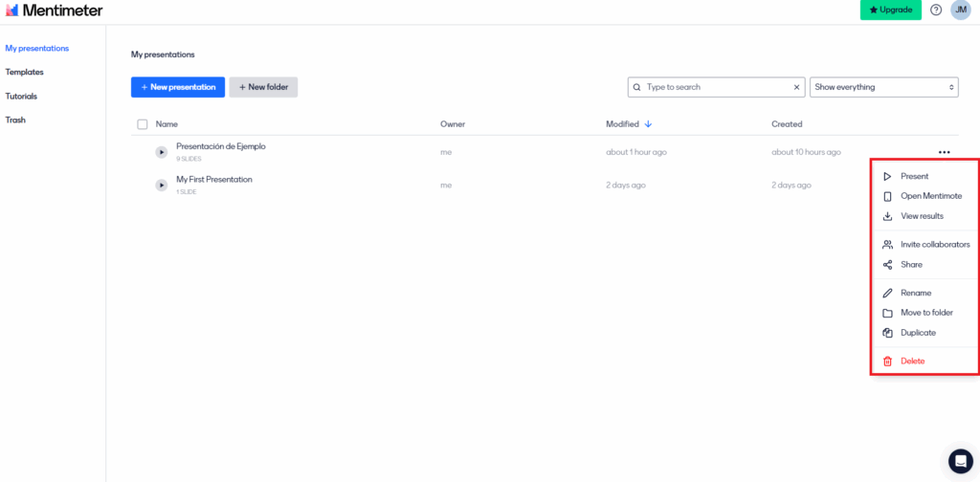Go to Templates in the sidebar
The height and width of the screenshot is (482, 980).
[x=24, y=72]
